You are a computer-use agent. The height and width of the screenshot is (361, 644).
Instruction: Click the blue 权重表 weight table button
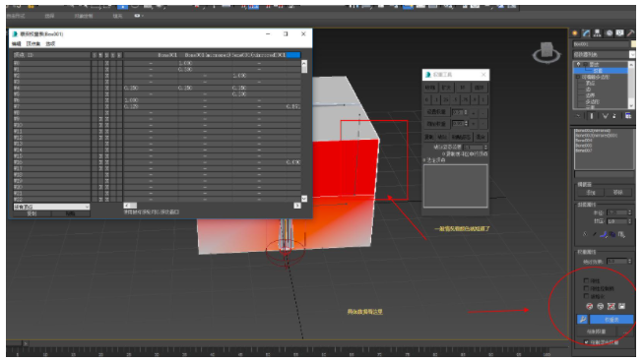(612, 319)
